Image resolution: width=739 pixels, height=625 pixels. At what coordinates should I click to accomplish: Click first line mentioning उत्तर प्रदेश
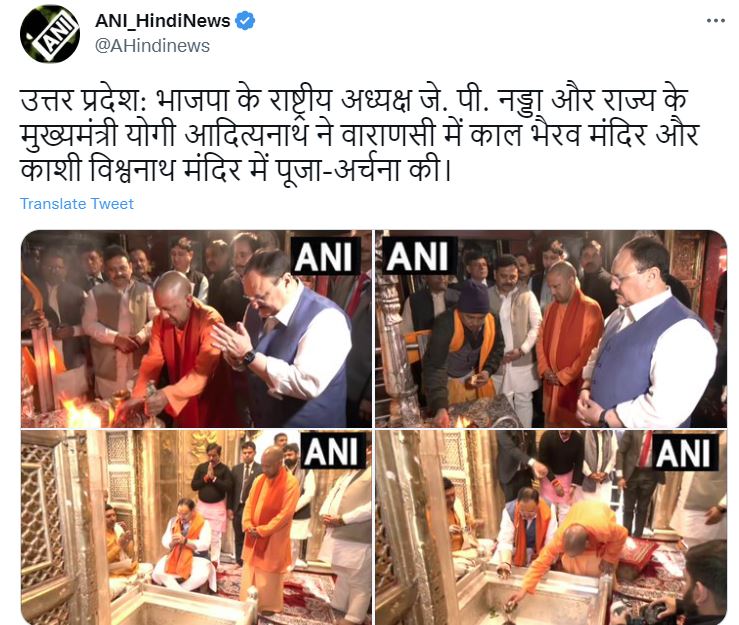354,100
